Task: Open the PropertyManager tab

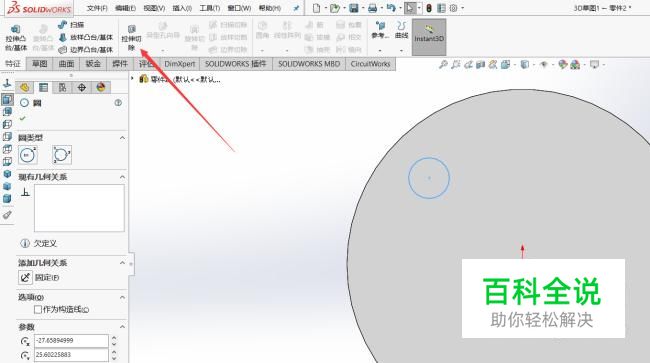Action: pyautogui.click(x=43, y=87)
